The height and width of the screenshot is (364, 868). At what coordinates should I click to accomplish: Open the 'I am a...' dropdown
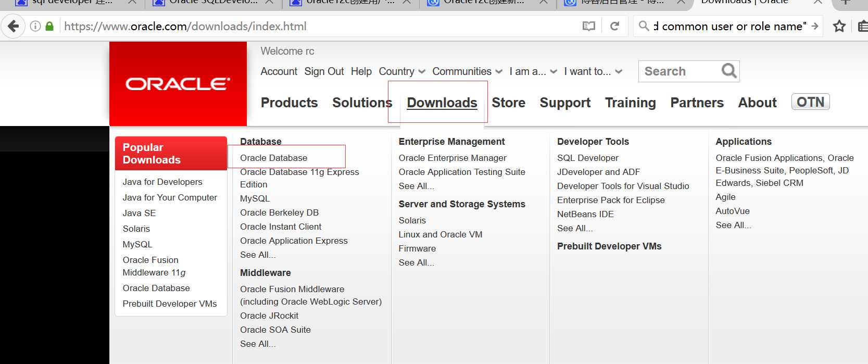(533, 71)
